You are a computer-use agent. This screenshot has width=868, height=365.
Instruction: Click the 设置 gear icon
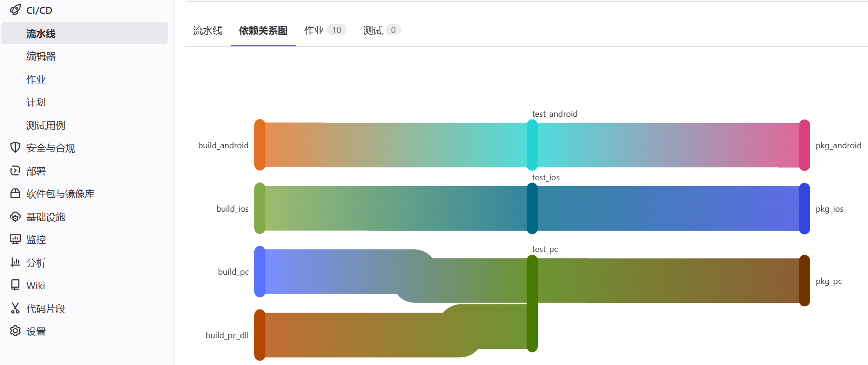(15, 331)
